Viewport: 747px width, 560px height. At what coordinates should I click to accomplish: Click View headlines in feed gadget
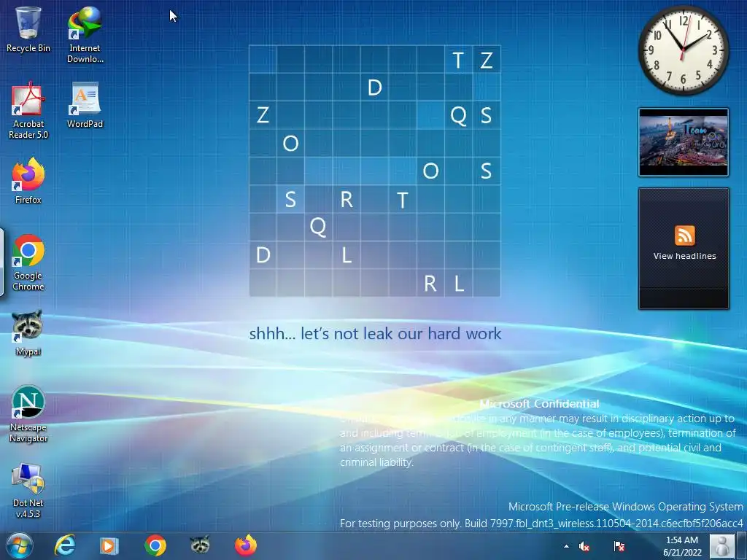pos(684,256)
